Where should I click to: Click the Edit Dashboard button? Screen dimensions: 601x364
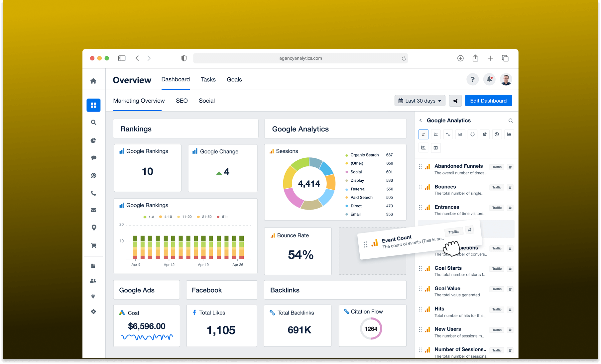point(488,101)
